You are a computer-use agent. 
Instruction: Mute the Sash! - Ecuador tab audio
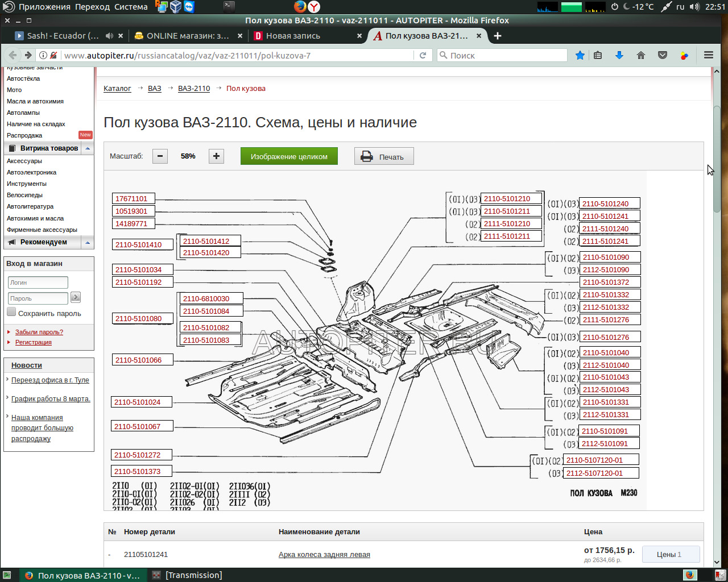109,36
